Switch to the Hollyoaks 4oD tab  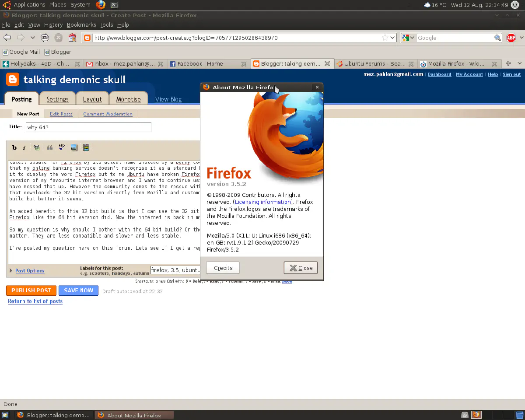[x=42, y=64]
